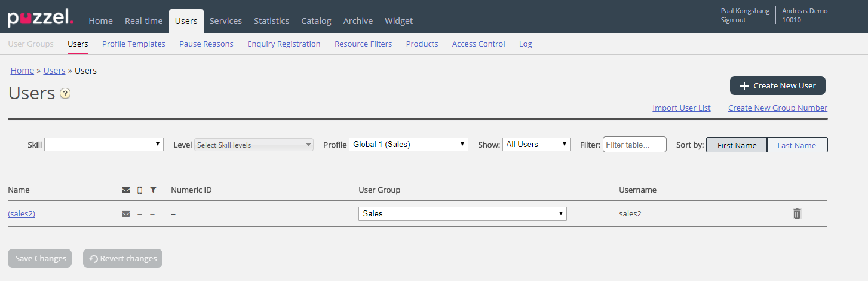Click the Puzzel logo
The image size is (868, 281).
click(x=40, y=18)
